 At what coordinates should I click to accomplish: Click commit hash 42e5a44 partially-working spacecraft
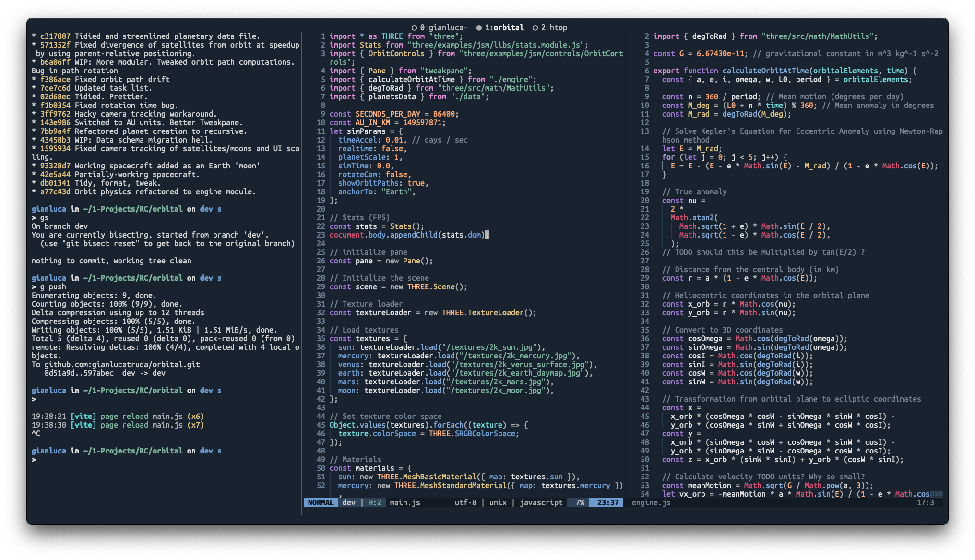(x=55, y=174)
